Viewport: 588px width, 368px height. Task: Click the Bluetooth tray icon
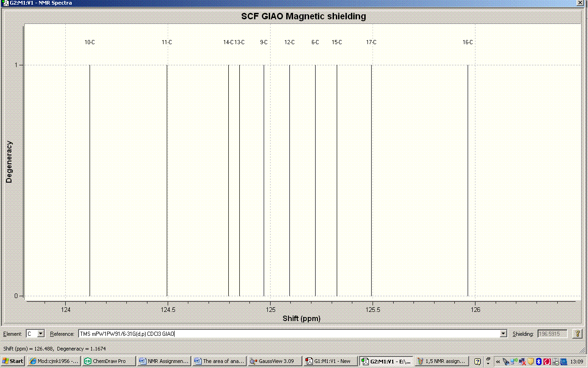coord(539,362)
